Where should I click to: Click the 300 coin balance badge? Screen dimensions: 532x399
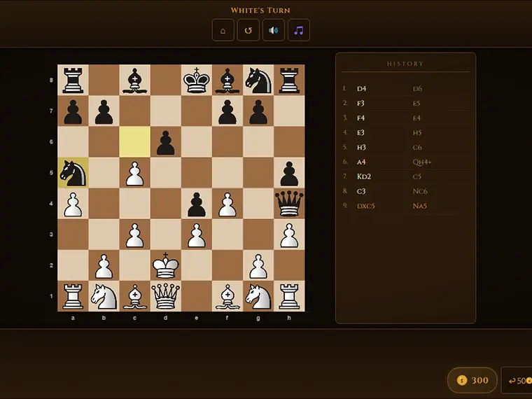pos(472,380)
